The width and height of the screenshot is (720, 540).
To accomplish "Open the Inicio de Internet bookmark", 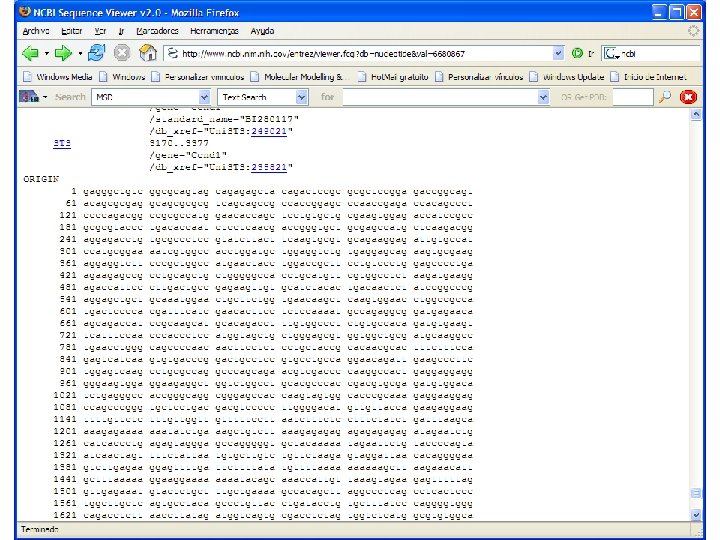I will point(649,77).
